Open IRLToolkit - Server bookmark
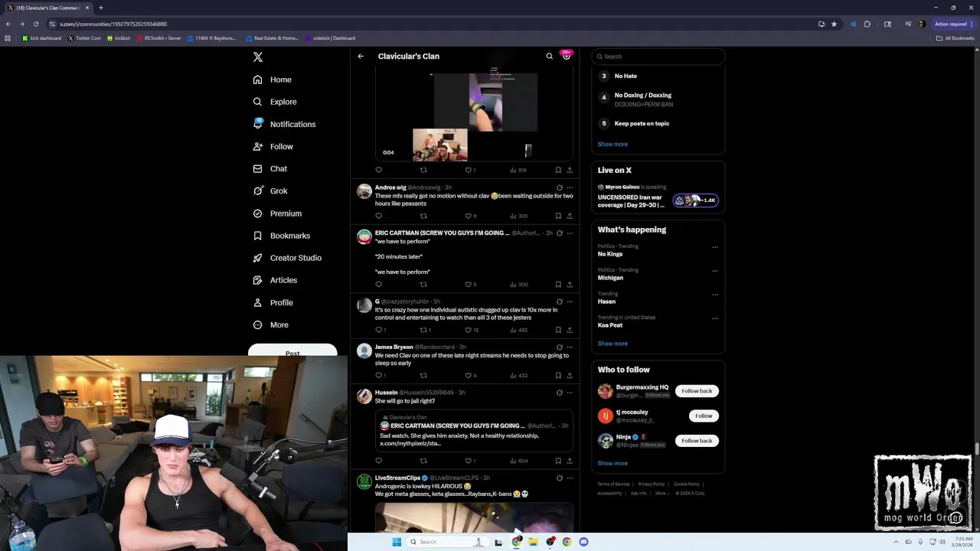Image resolution: width=980 pixels, height=551 pixels. tap(158, 38)
